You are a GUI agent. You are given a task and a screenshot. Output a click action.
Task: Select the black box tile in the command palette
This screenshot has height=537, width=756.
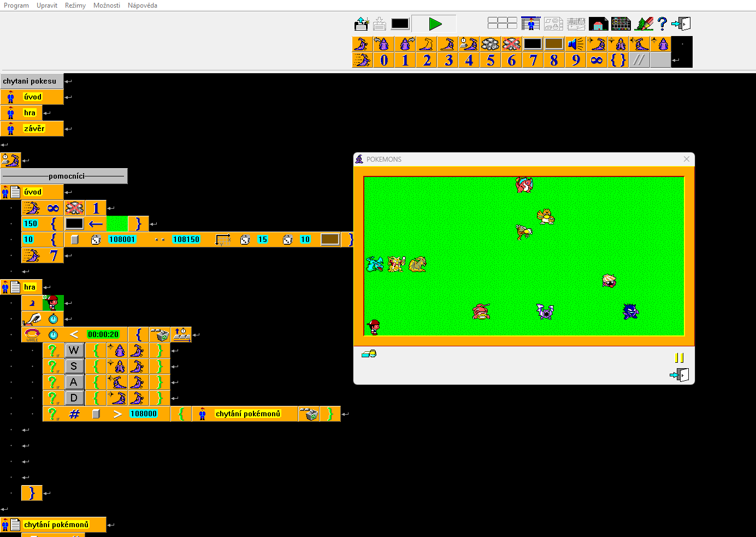533,44
